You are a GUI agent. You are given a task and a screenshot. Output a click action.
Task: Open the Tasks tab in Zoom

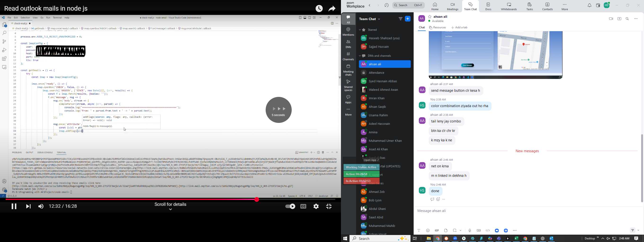[x=529, y=6]
